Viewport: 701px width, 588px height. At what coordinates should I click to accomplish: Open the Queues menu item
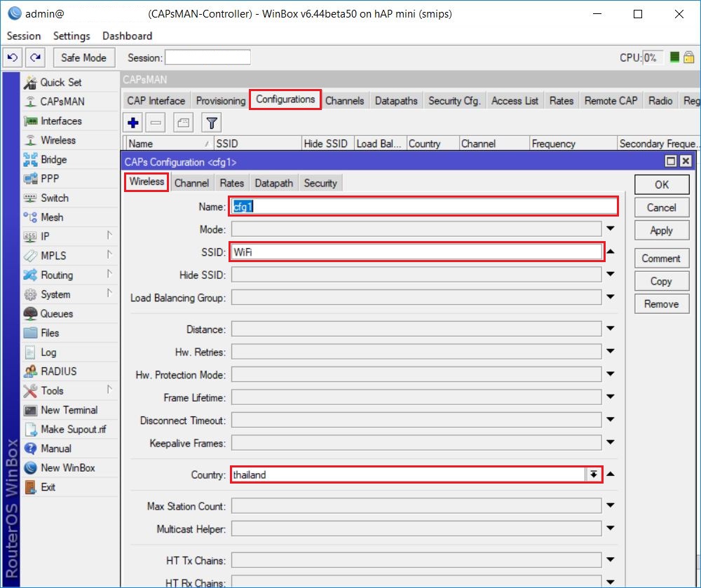point(56,314)
